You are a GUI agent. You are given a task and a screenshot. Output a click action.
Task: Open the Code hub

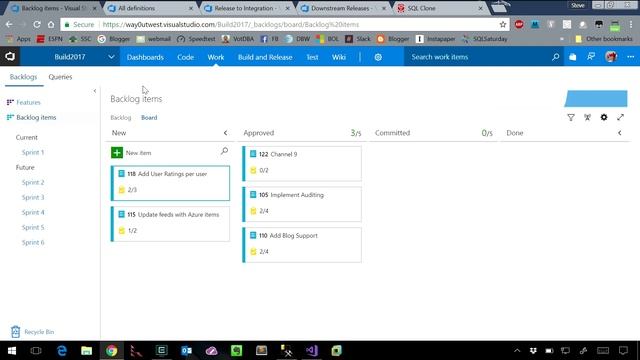click(x=185, y=57)
